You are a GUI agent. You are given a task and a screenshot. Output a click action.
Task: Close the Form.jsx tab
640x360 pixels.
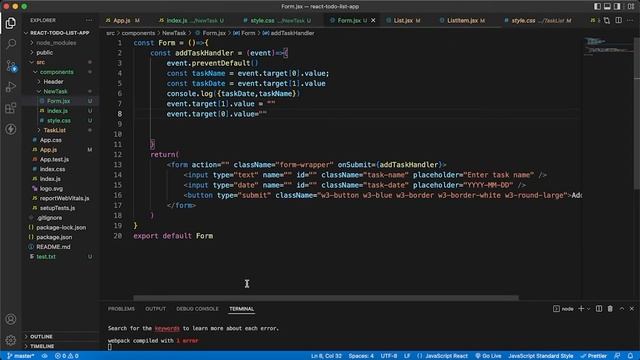pyautogui.click(x=373, y=20)
